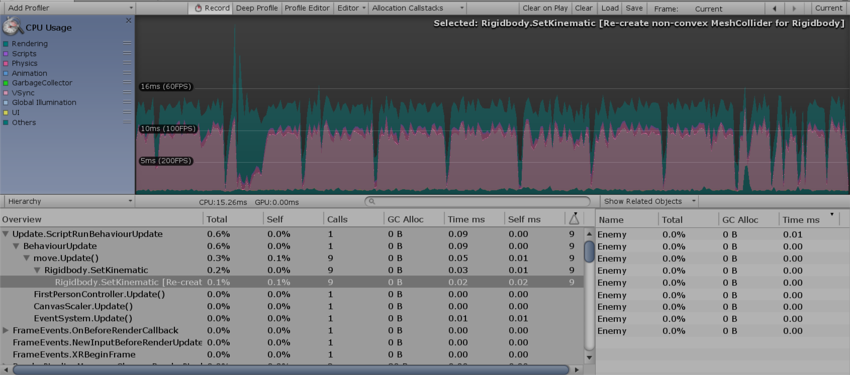The width and height of the screenshot is (850, 375).
Task: Open the Editor target dropdown
Action: coord(351,8)
